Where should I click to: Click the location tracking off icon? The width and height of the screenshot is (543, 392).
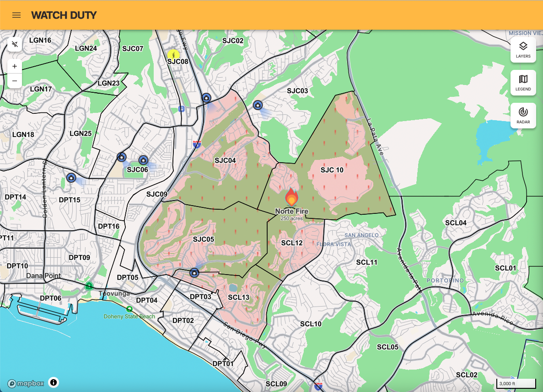[x=15, y=44]
